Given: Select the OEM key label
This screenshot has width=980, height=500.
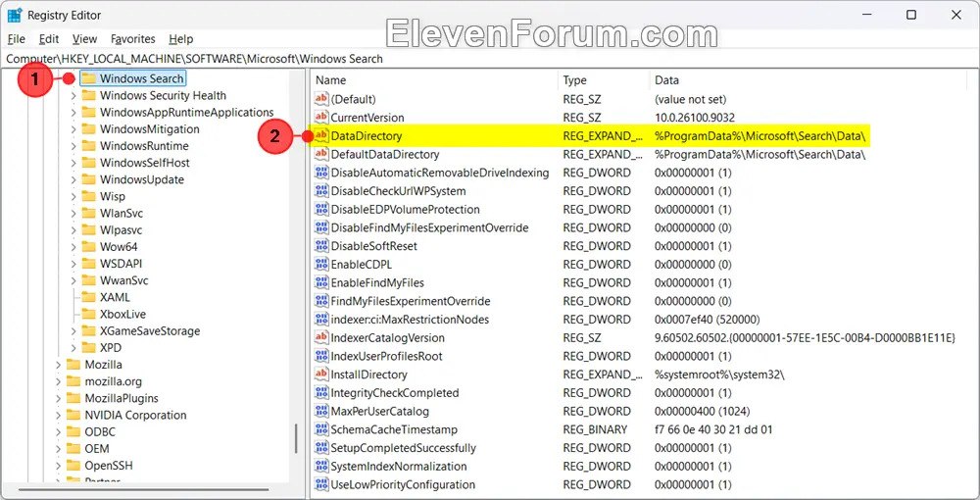Looking at the screenshot, I should tap(97, 449).
